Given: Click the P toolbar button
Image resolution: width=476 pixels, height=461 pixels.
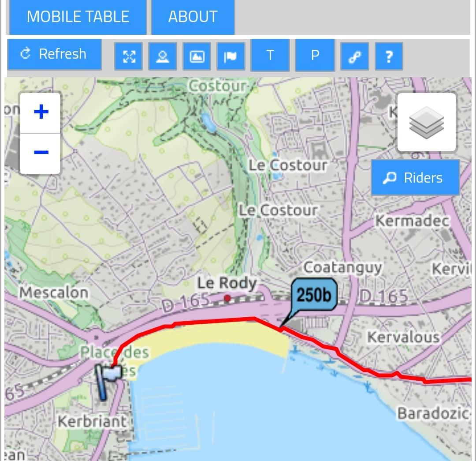Looking at the screenshot, I should tap(315, 55).
